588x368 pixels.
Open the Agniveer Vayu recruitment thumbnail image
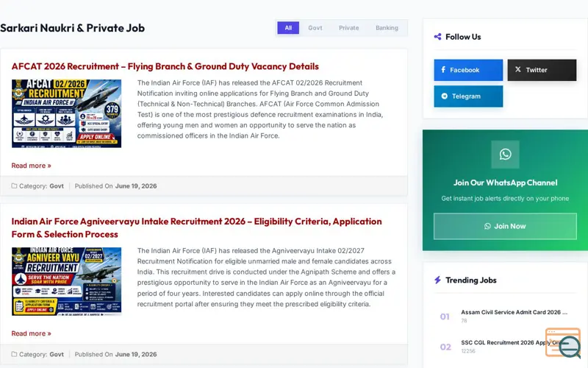[x=66, y=281]
